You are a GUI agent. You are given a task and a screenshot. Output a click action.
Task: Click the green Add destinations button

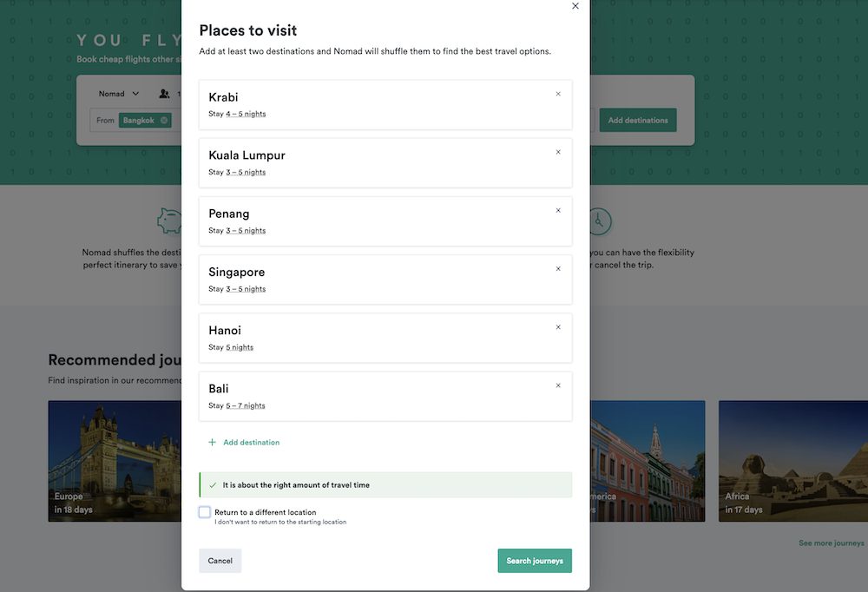click(x=637, y=120)
